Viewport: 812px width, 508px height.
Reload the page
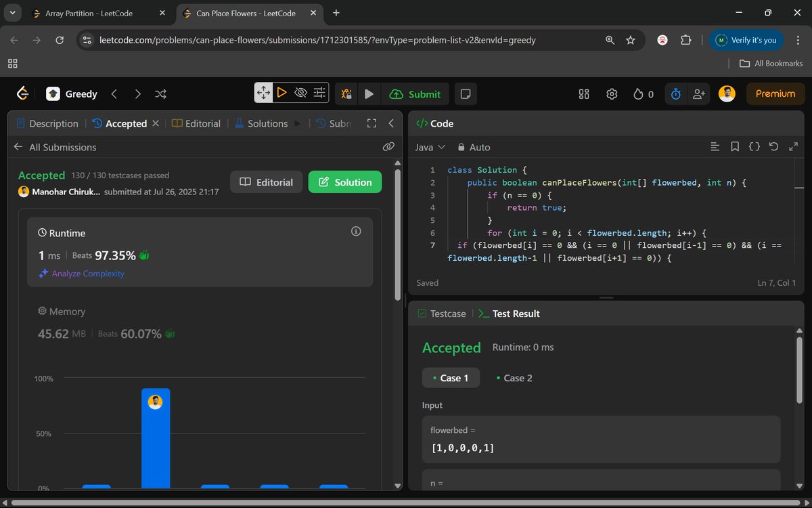(x=60, y=41)
